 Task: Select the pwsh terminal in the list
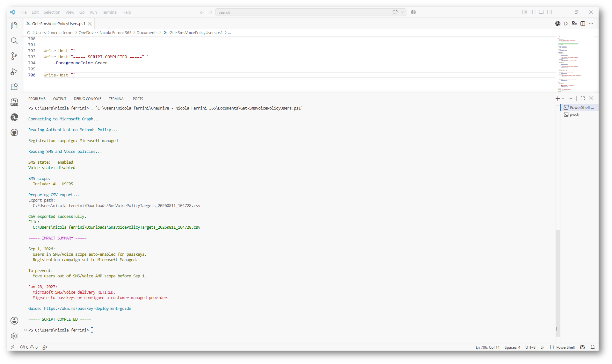pyautogui.click(x=579, y=114)
